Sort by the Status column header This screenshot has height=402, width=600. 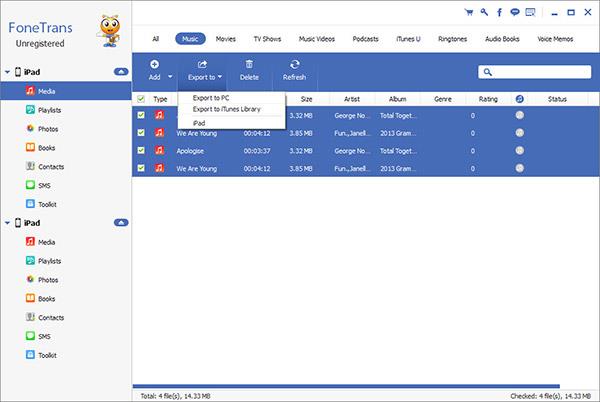tap(557, 99)
